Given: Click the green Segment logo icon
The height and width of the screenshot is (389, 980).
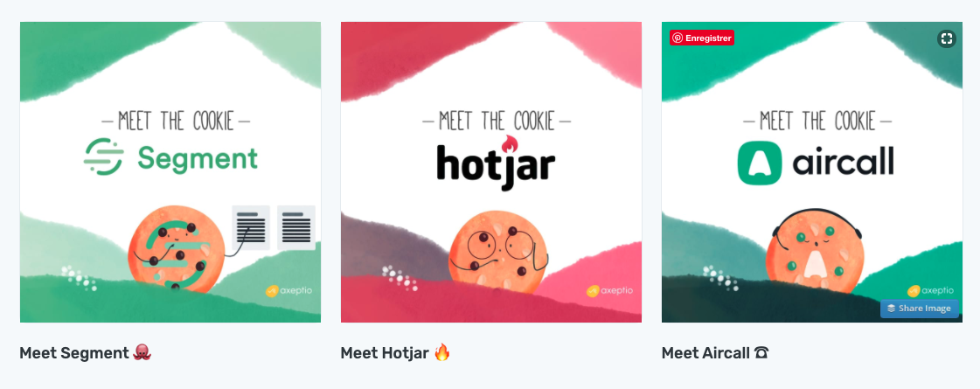Looking at the screenshot, I should [x=104, y=157].
